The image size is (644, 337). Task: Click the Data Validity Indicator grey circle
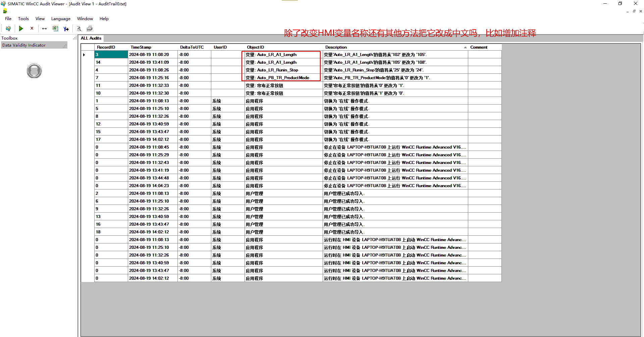click(34, 71)
